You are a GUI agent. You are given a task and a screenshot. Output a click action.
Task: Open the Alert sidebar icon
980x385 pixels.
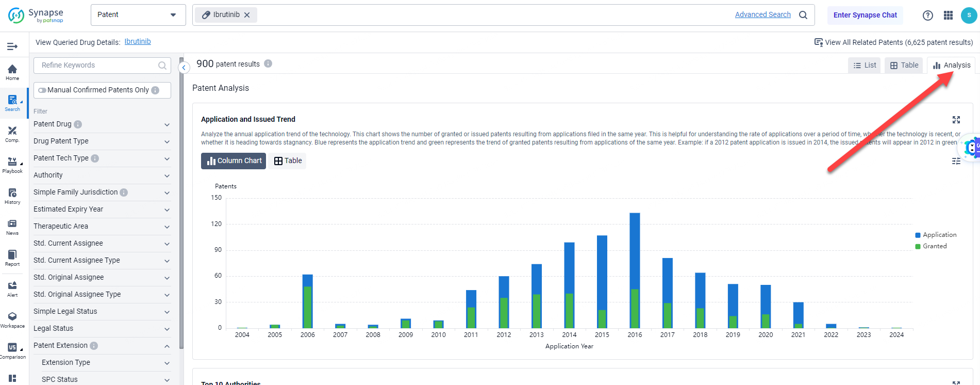pyautogui.click(x=12, y=288)
